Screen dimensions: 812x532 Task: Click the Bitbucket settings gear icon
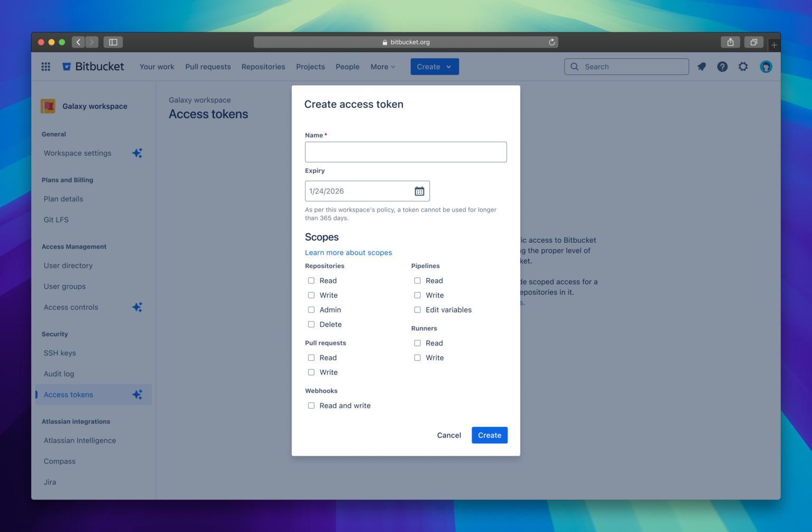(x=743, y=66)
